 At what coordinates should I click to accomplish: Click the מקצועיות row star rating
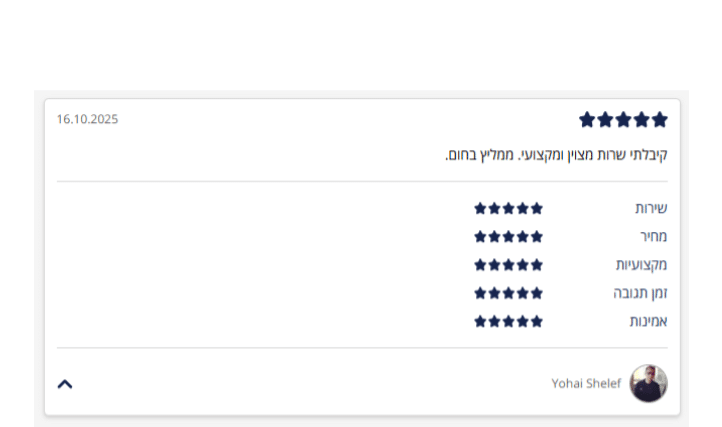509,265
